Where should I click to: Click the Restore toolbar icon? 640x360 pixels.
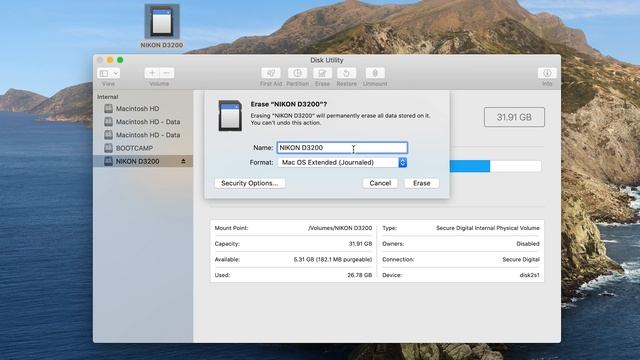pyautogui.click(x=346, y=73)
